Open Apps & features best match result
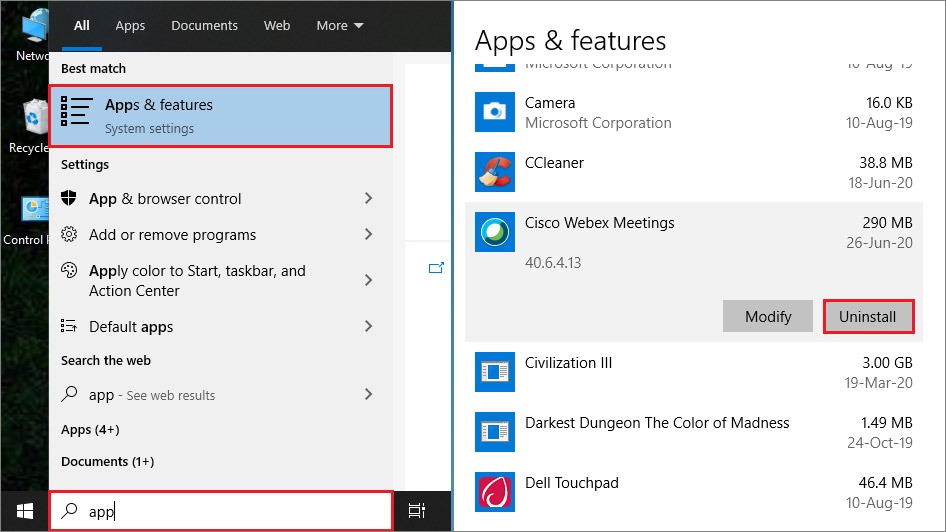Viewport: 946px width, 532px height. (221, 116)
